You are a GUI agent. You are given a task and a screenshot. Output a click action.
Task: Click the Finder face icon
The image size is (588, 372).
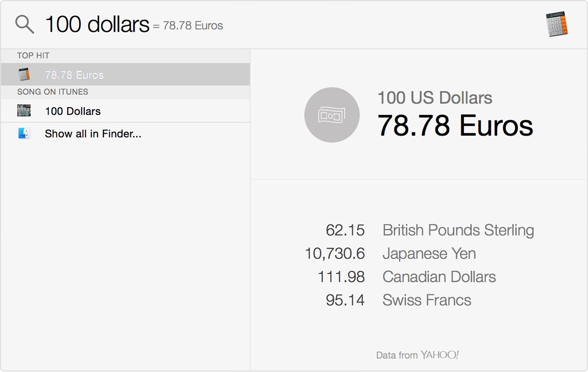tap(24, 133)
